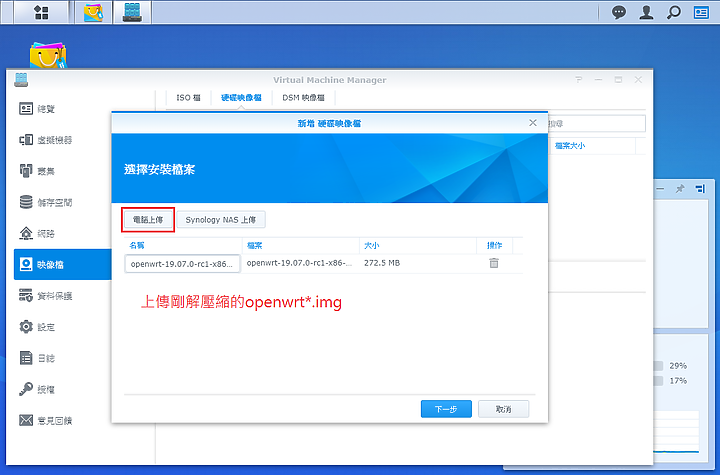Click the search box in the image list
720x475 pixels.
coord(596,124)
